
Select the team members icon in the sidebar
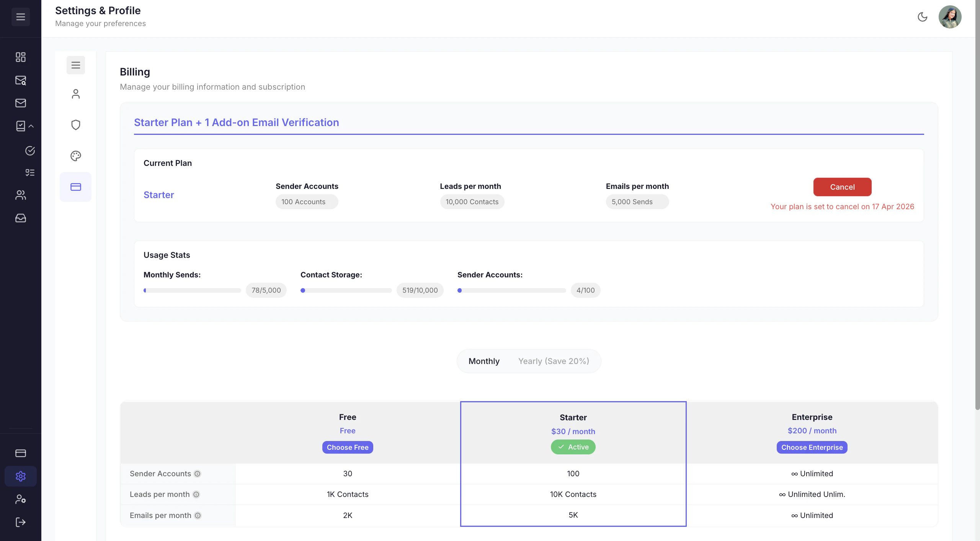(21, 195)
